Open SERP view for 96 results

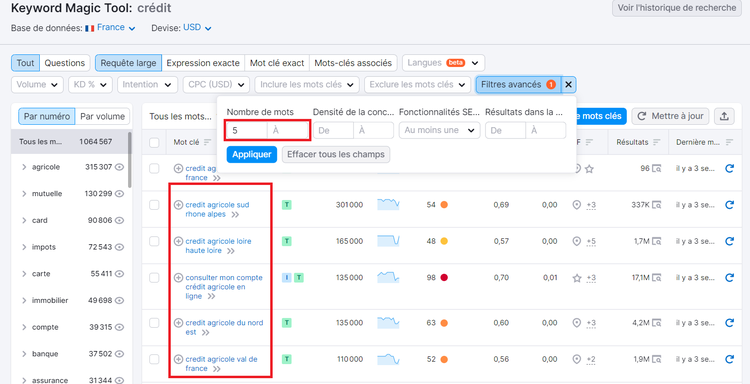point(657,168)
